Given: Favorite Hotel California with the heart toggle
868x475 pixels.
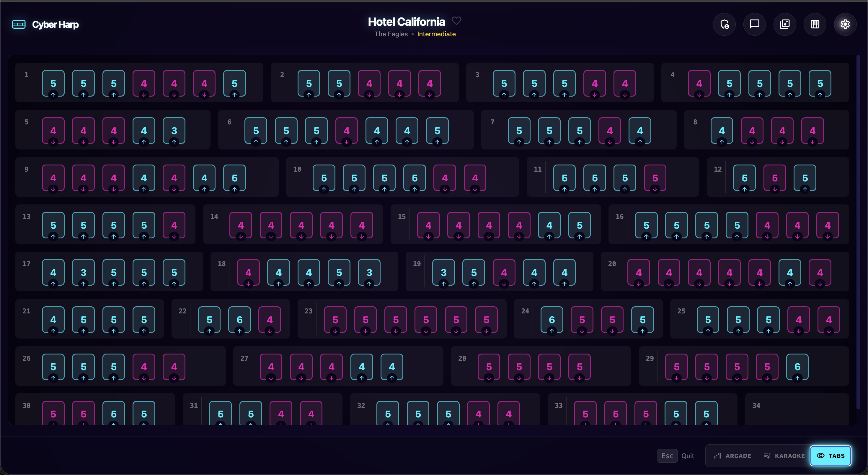Looking at the screenshot, I should [x=456, y=21].
